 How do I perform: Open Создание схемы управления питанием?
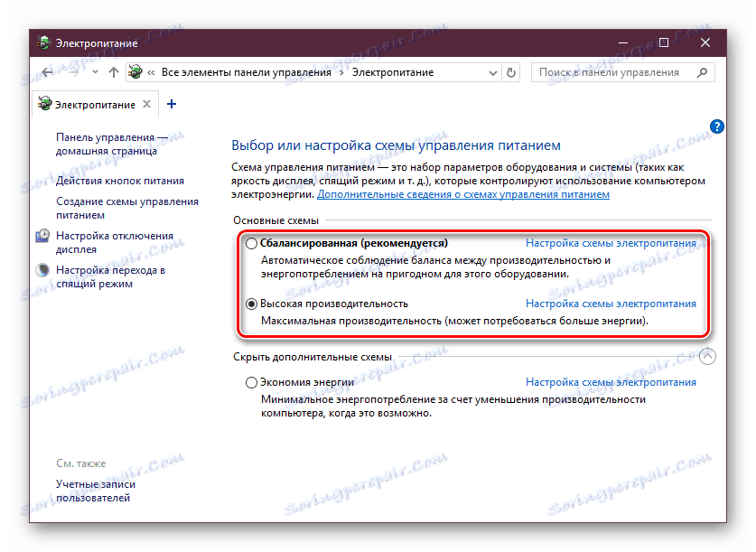(x=127, y=209)
